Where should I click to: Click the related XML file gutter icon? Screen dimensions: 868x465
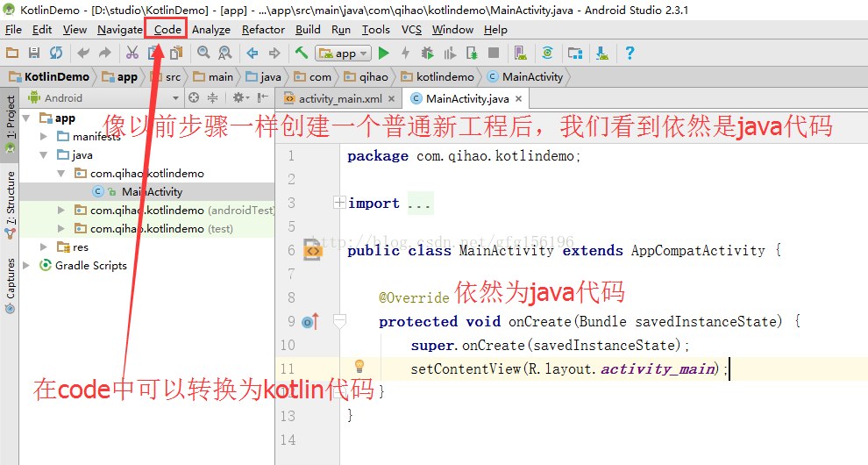coord(313,251)
